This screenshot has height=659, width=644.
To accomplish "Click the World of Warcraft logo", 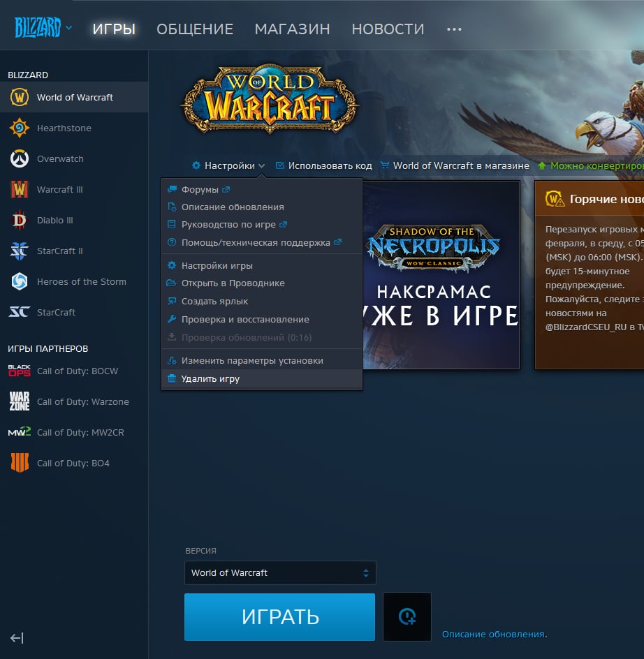I will (x=270, y=98).
